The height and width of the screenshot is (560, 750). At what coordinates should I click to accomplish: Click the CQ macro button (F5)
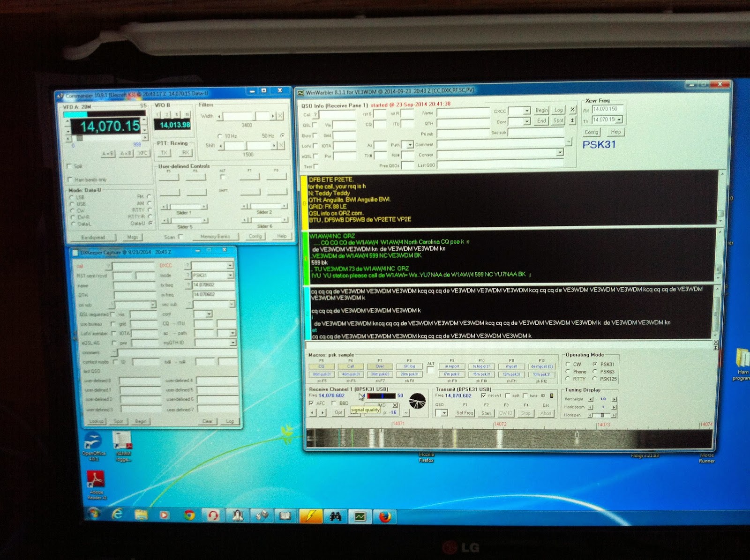click(x=322, y=366)
